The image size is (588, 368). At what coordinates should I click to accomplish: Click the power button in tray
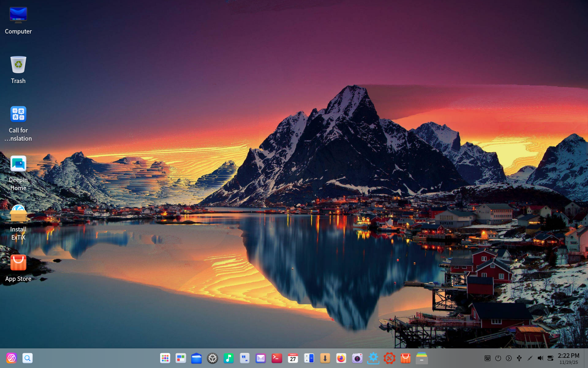coord(498,358)
